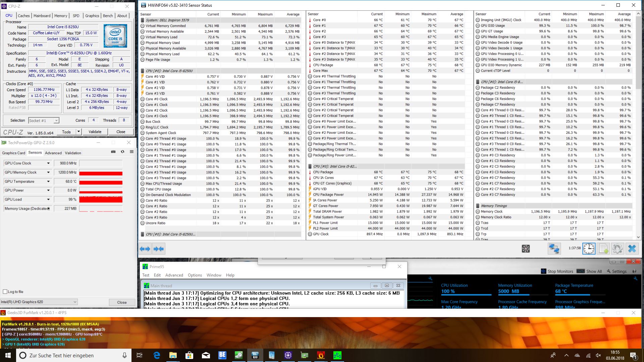Click CPU-Z Close button

coord(121,132)
